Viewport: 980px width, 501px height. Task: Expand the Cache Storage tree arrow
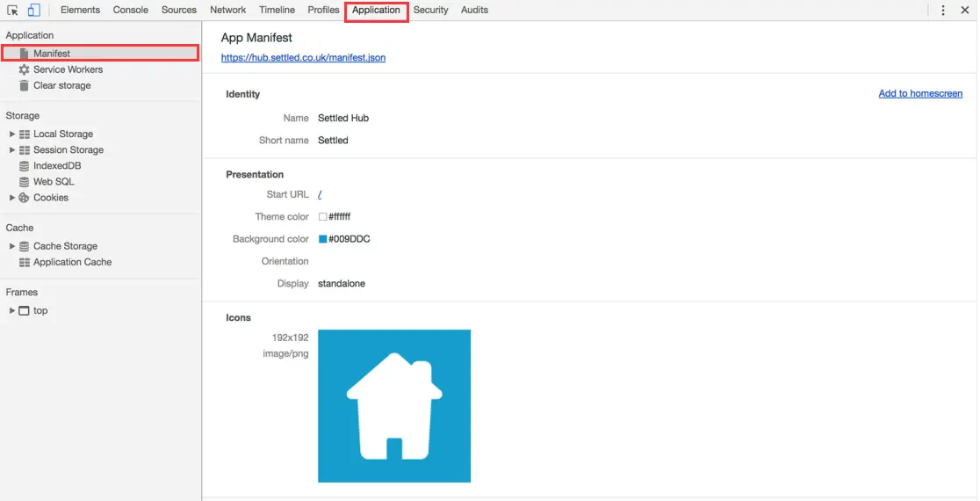point(12,246)
